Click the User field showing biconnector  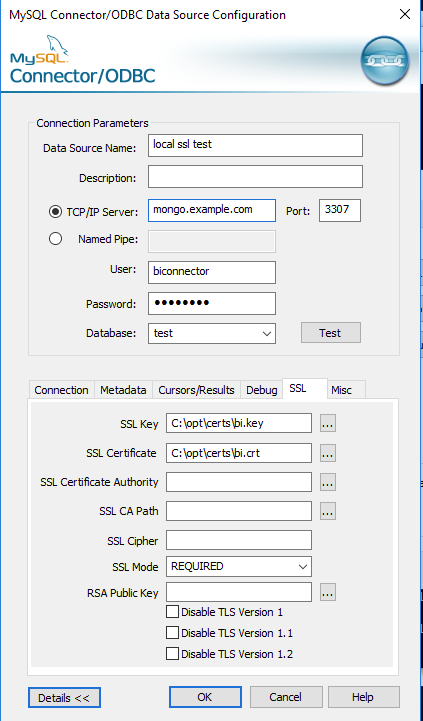pyautogui.click(x=212, y=272)
